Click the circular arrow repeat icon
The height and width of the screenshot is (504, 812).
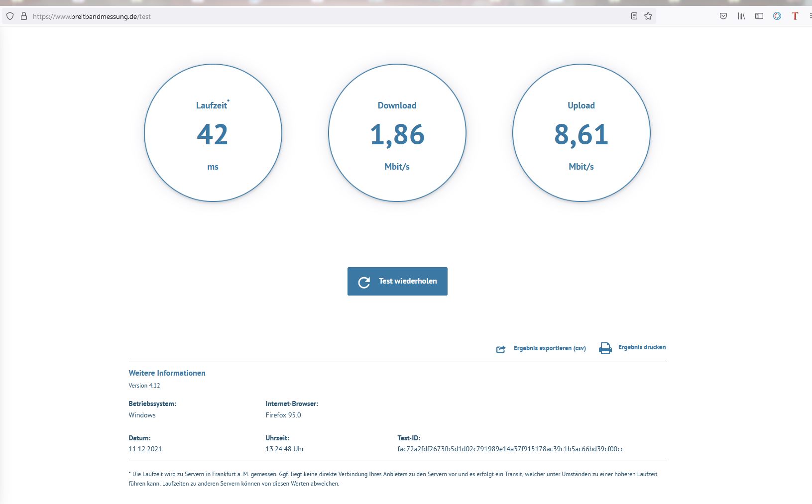pos(364,282)
